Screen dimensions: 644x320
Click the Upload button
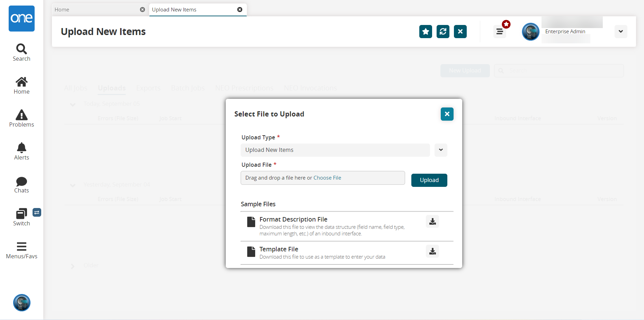click(x=429, y=180)
